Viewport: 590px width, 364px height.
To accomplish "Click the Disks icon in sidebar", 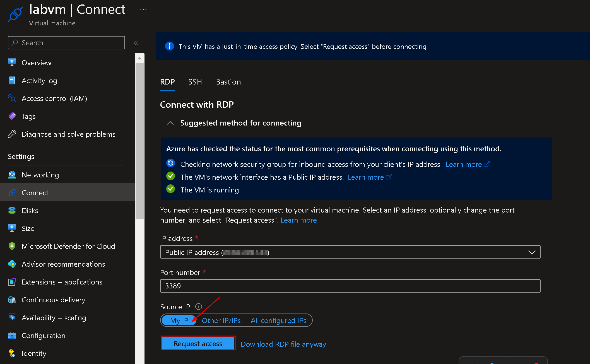I will click(x=12, y=211).
